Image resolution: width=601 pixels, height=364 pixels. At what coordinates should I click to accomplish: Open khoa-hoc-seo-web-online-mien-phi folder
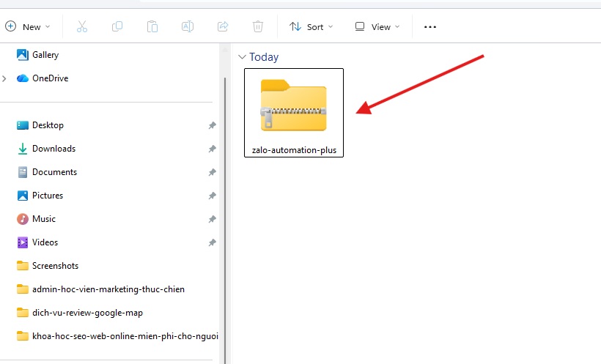(117, 336)
